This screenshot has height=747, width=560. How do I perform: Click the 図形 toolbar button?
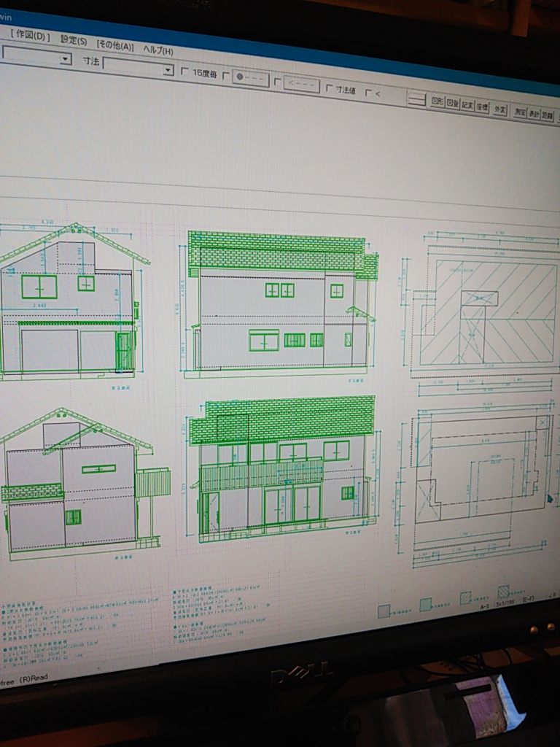tap(437, 102)
